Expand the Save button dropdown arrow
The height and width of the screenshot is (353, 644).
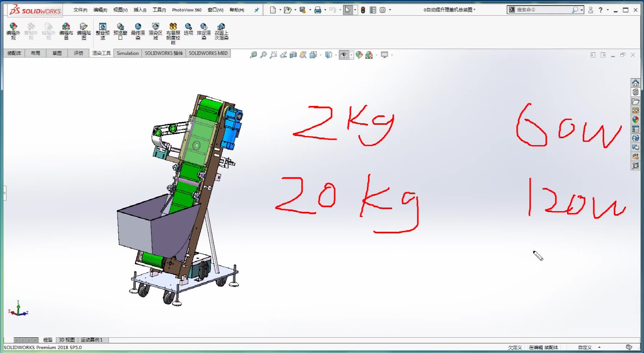pos(310,10)
